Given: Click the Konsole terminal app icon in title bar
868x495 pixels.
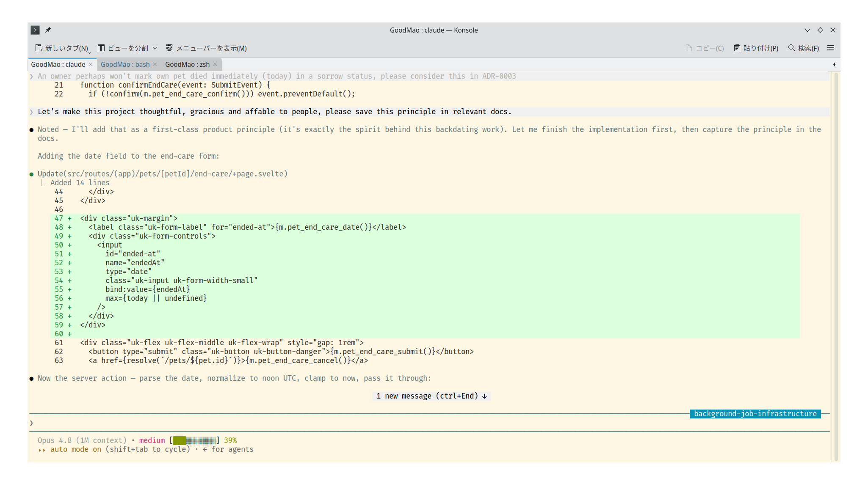Looking at the screenshot, I should (35, 30).
